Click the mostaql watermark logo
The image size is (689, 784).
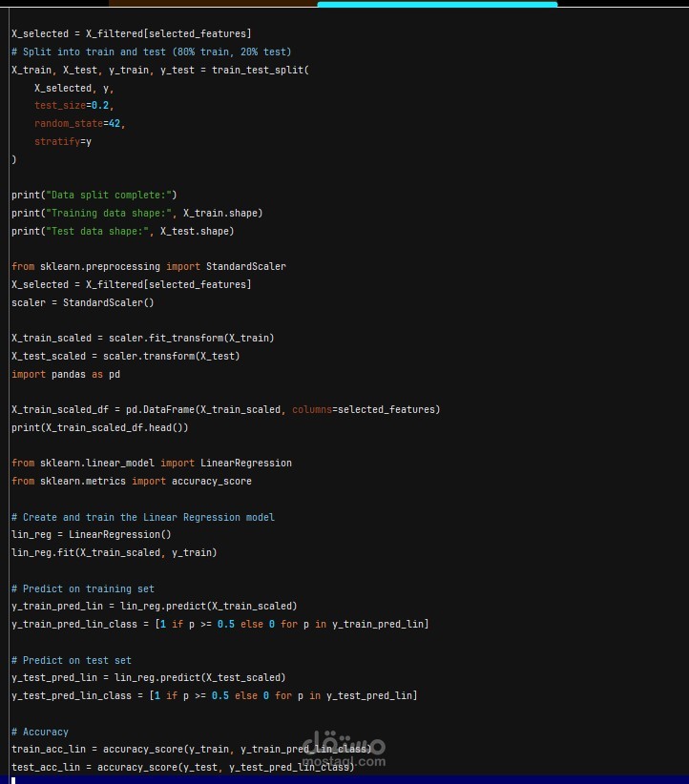click(344, 741)
